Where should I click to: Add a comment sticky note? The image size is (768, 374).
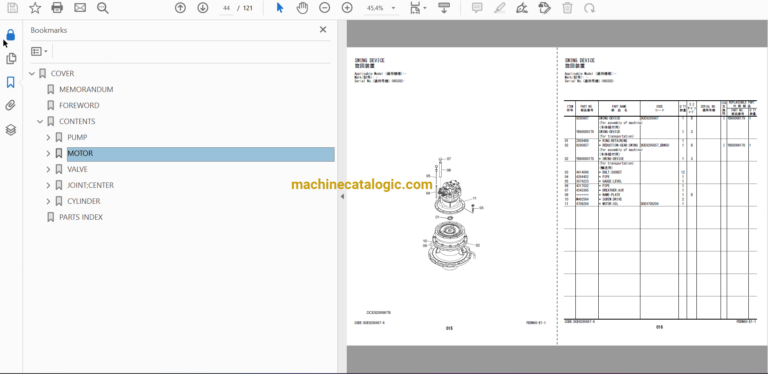[477, 8]
